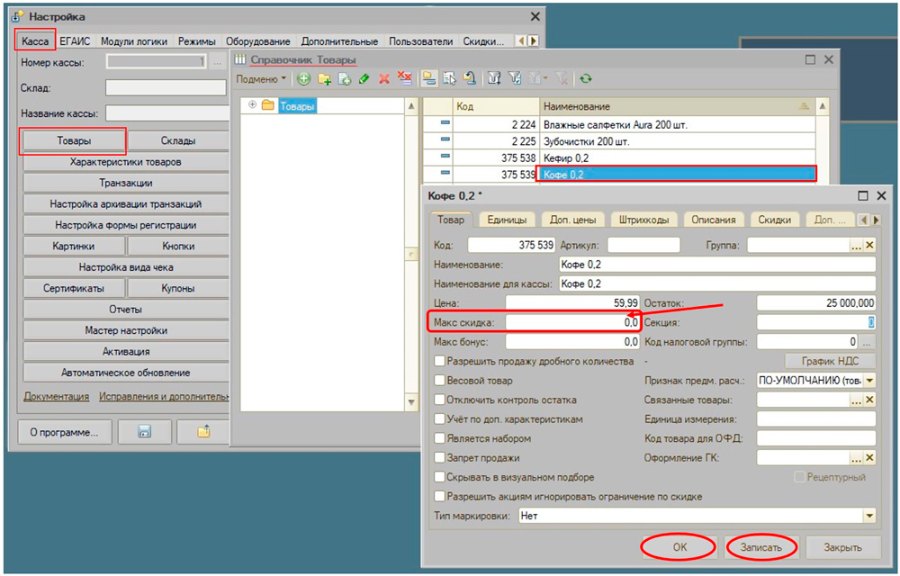Click the green pencil edit icon

point(364,79)
